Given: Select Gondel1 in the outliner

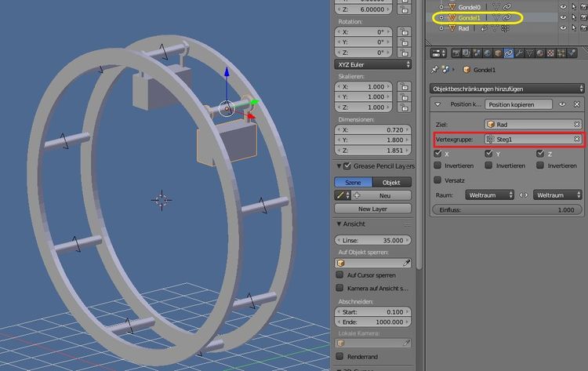Looking at the screenshot, I should pyautogui.click(x=469, y=17).
